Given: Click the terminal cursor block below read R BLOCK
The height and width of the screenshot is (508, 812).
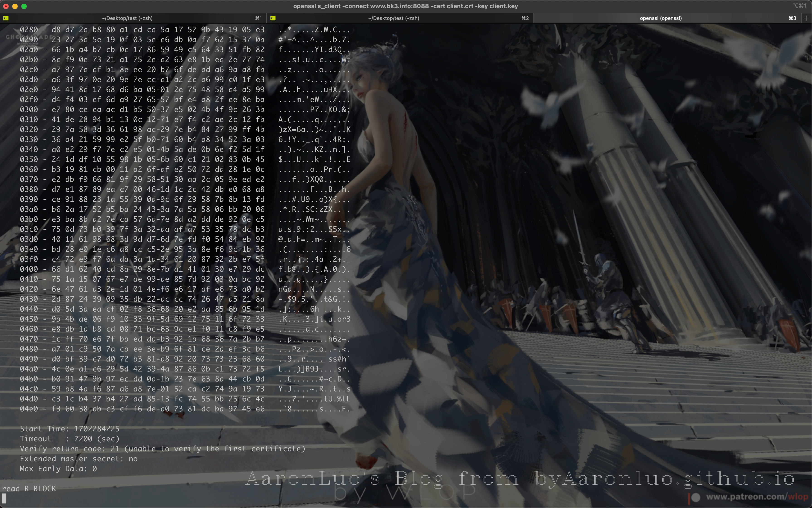Looking at the screenshot, I should (4, 498).
